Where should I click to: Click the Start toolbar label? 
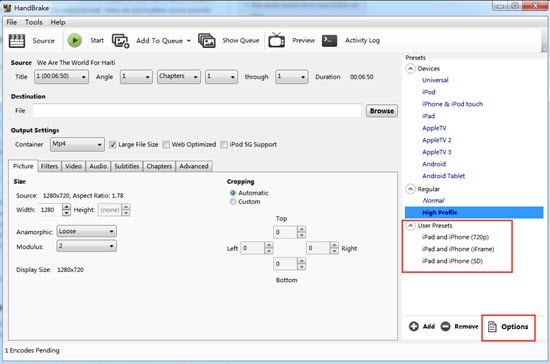pos(97,40)
